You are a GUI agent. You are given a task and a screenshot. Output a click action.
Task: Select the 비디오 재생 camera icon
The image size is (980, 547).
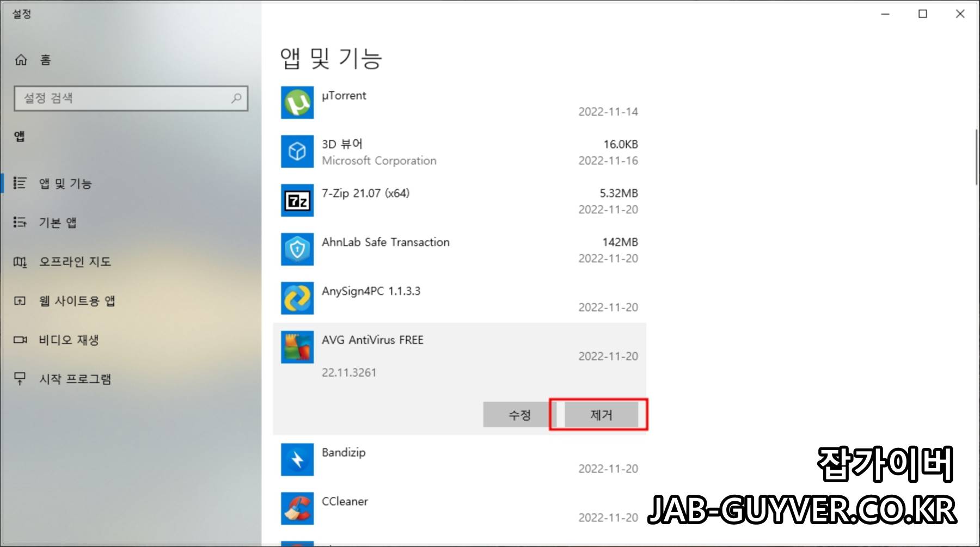point(20,340)
